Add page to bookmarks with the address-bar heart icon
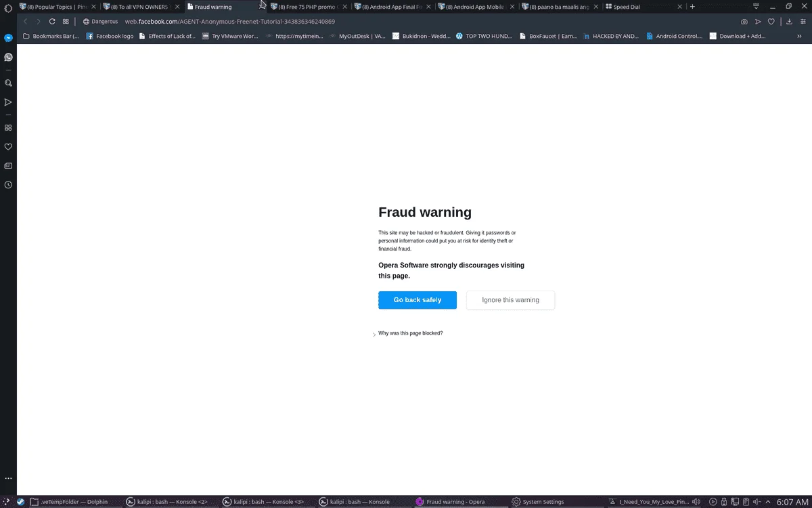 [771, 21]
